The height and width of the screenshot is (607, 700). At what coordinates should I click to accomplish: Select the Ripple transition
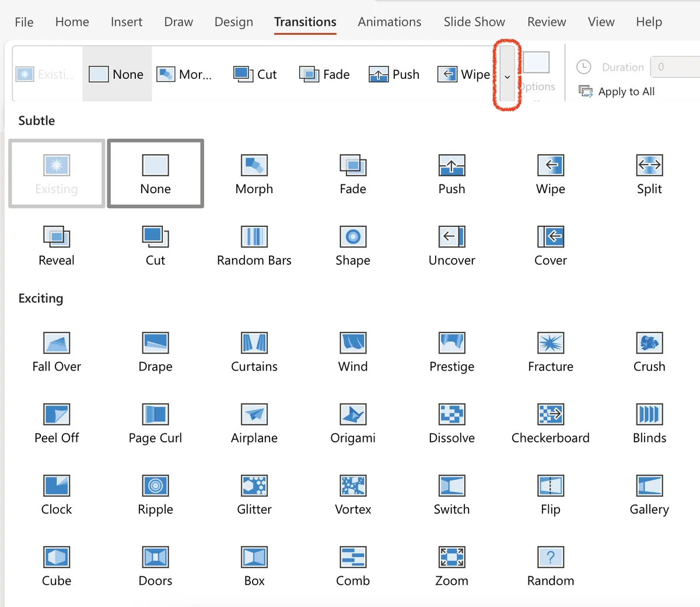click(x=155, y=495)
